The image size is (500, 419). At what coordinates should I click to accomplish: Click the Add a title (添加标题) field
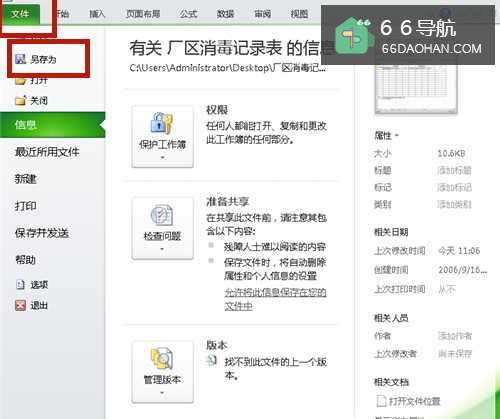(454, 170)
